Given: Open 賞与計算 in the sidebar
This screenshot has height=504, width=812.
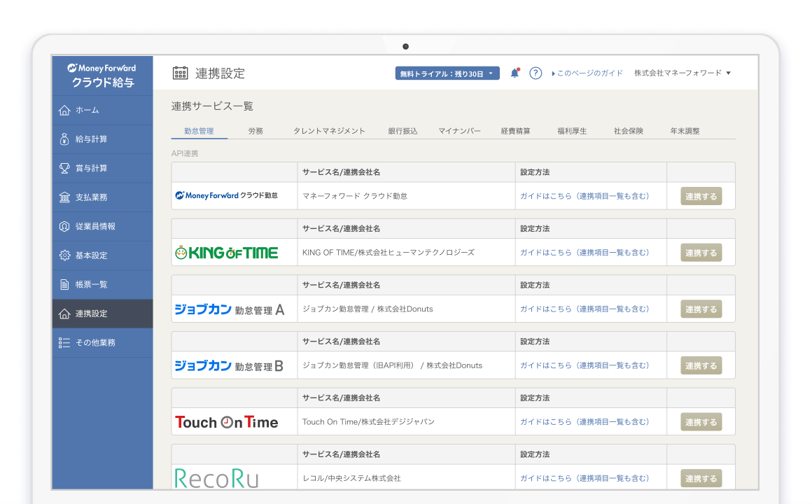Looking at the screenshot, I should coord(102,168).
